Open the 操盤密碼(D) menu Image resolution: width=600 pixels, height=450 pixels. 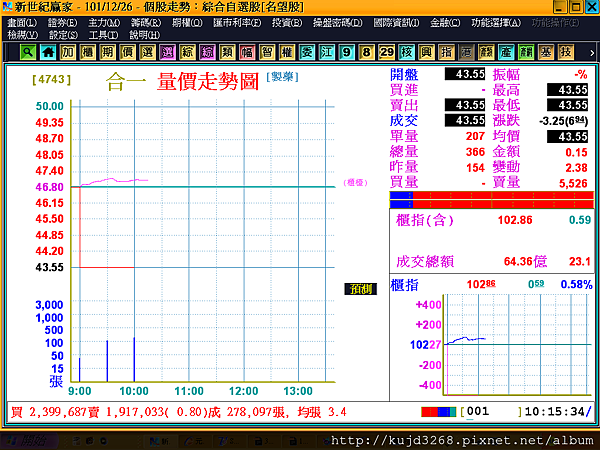[x=338, y=23]
